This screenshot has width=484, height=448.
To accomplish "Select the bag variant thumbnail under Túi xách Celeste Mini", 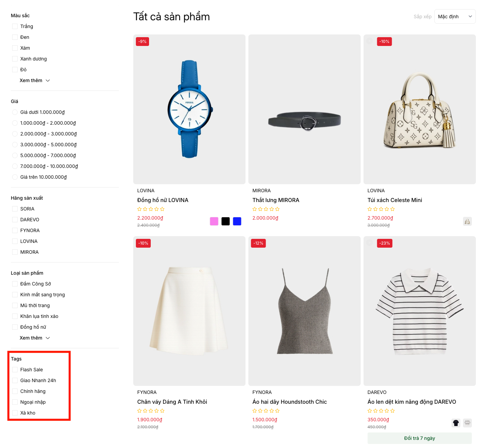I will pos(467,221).
